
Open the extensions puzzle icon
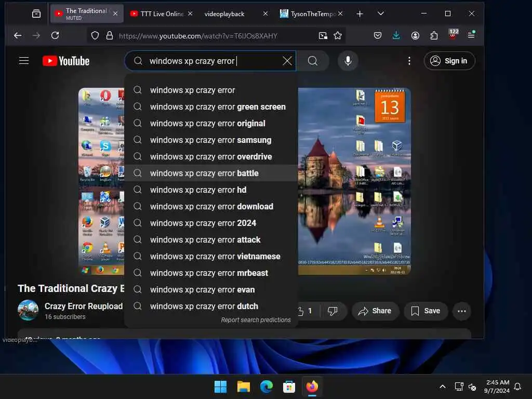(434, 35)
